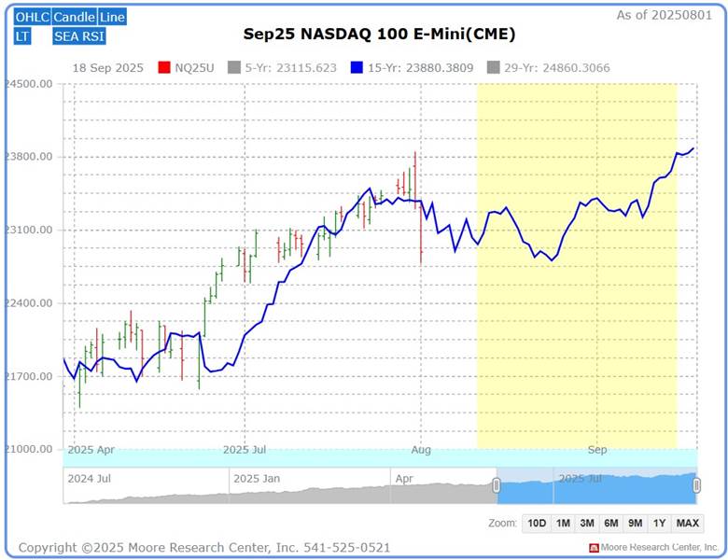Click the NQ25U legend label
Screen dimensions: 728x560
click(194, 68)
